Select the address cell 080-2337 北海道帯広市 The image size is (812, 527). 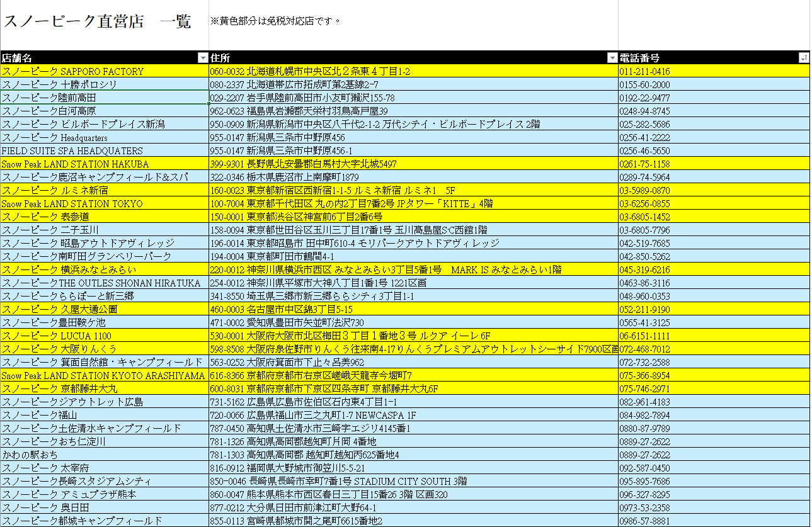click(413, 85)
